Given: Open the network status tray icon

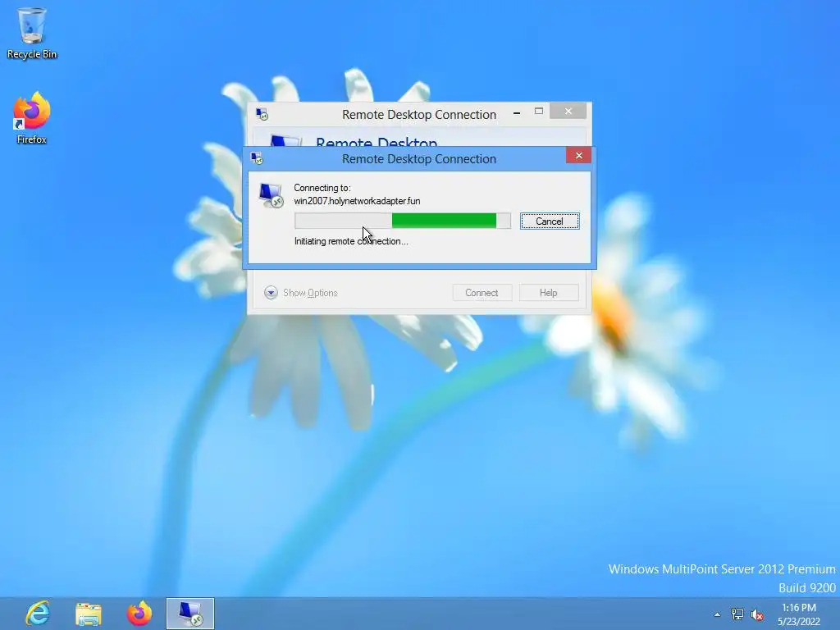Looking at the screenshot, I should tap(737, 614).
